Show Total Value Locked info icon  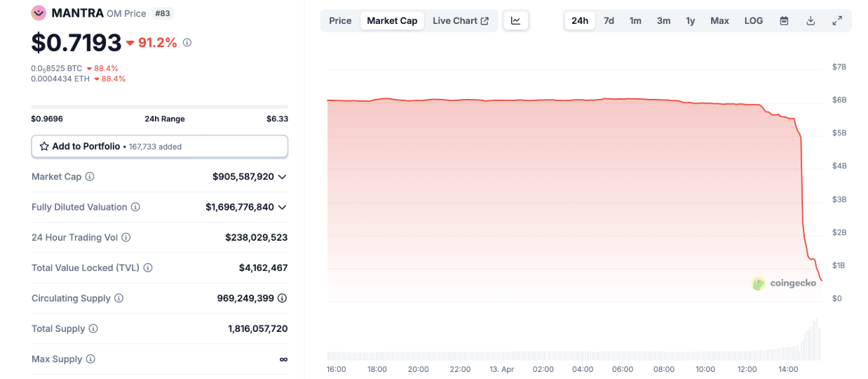tap(148, 268)
